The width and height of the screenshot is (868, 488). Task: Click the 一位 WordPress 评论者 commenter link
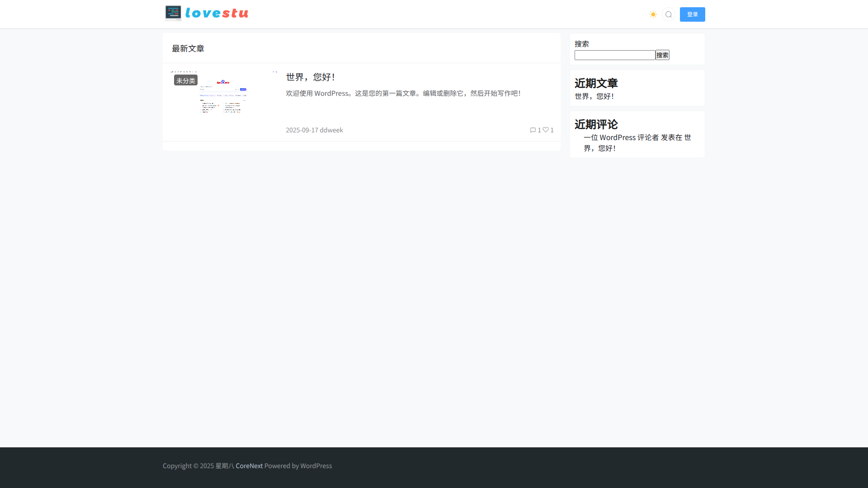(x=621, y=137)
